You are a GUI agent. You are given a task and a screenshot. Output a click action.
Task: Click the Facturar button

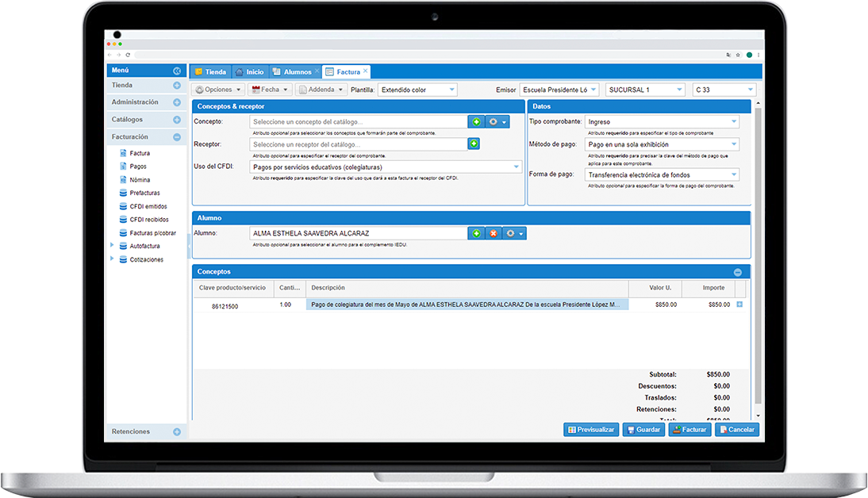(x=688, y=429)
